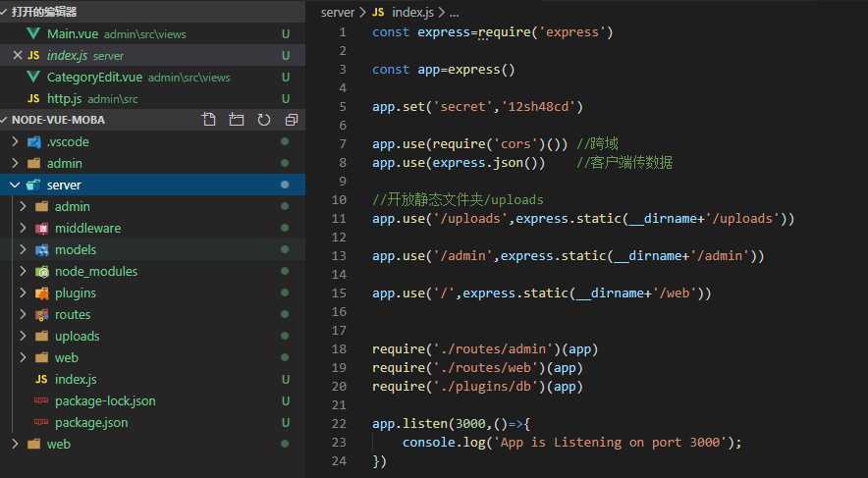Viewport: 868px width, 478px height.
Task: Click the 'express' string on line 1
Action: [x=571, y=32]
